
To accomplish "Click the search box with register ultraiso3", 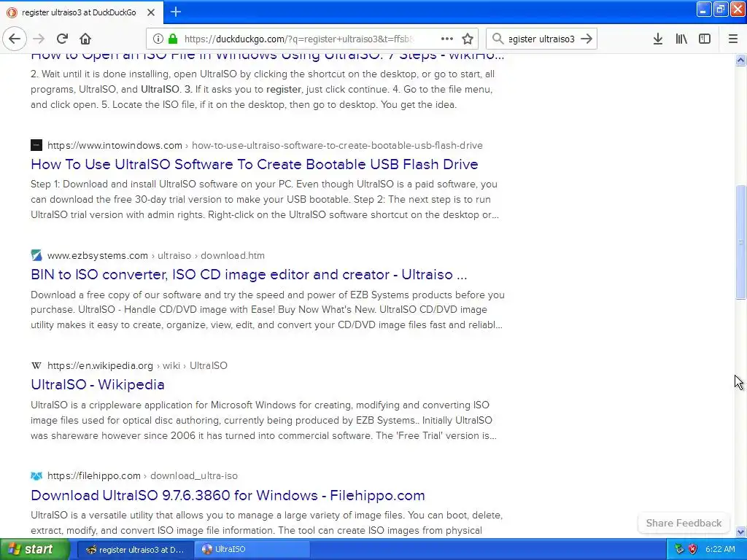I will [541, 39].
